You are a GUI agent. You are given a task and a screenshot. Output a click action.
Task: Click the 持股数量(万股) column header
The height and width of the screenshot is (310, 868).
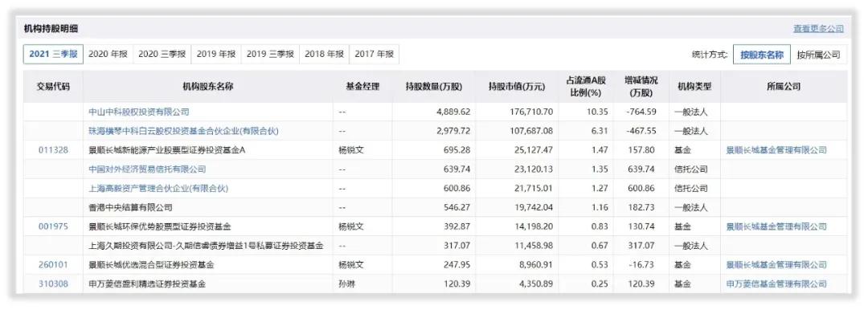click(433, 87)
